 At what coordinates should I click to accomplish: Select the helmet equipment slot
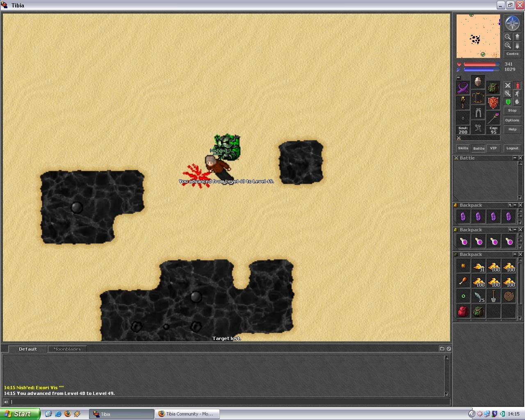478,82
